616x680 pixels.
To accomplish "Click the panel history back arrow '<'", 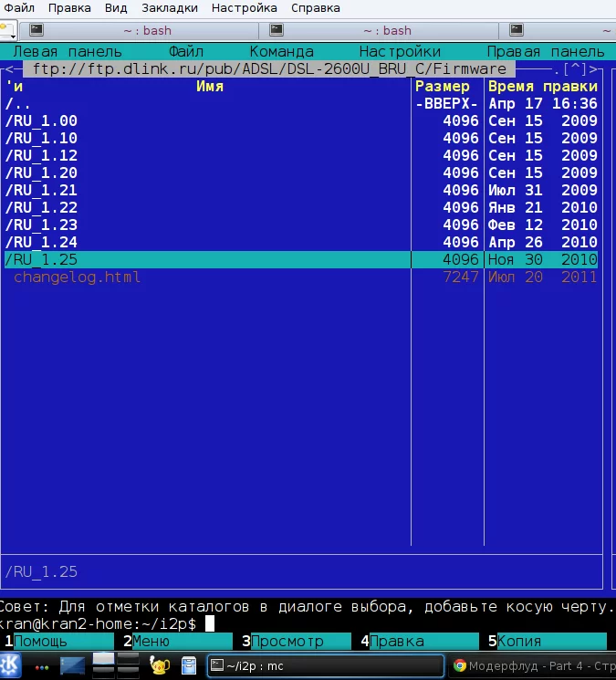I will point(9,69).
